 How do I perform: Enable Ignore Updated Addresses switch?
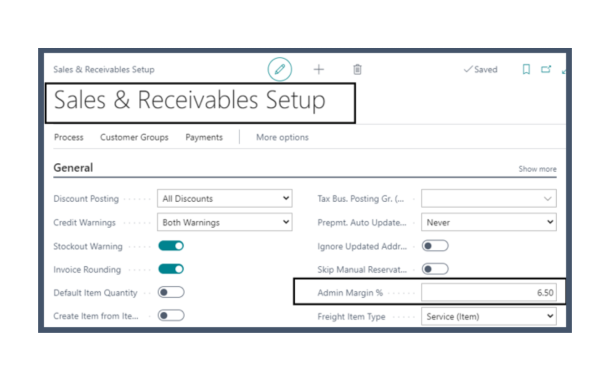(435, 246)
